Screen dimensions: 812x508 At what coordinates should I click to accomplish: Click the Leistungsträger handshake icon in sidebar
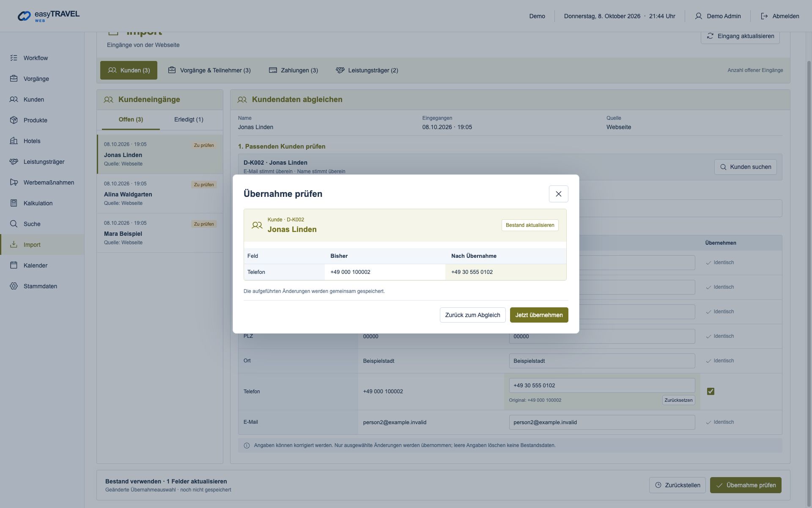14,162
